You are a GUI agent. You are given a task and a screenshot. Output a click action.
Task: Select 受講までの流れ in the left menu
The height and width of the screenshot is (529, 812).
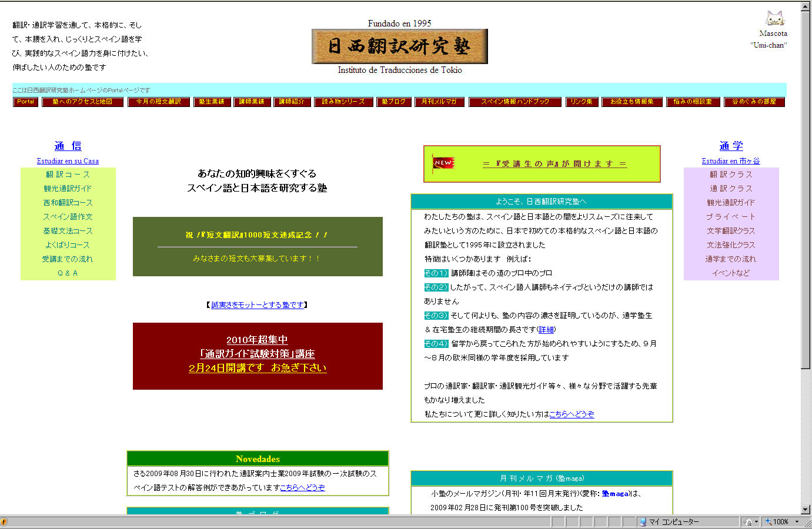tap(68, 259)
